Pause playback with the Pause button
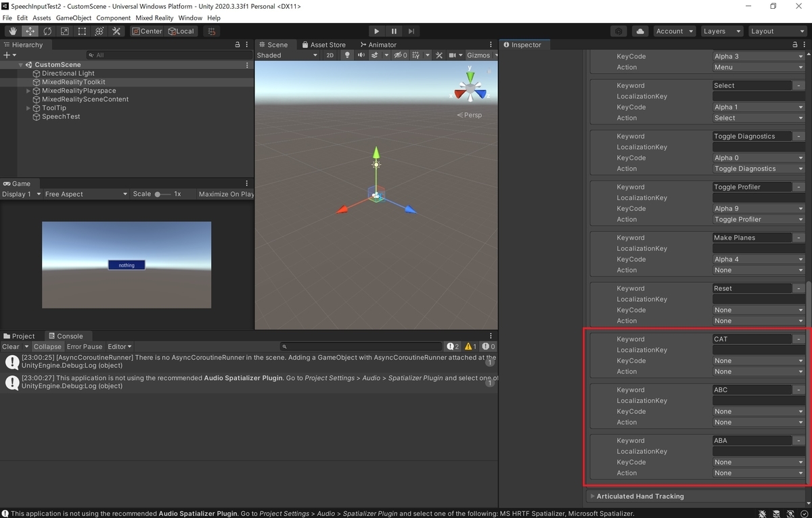The height and width of the screenshot is (518, 812). pos(394,31)
